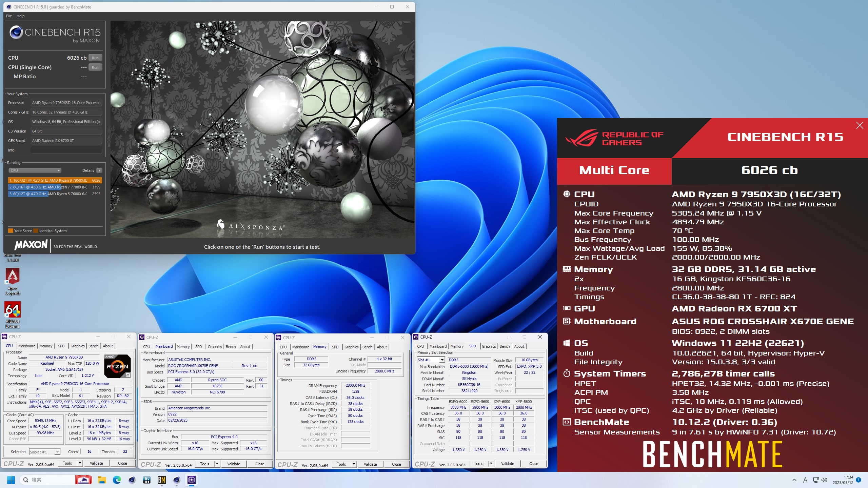
Task: Switch to BenchMate via its BM taskbar icon
Action: (x=162, y=480)
